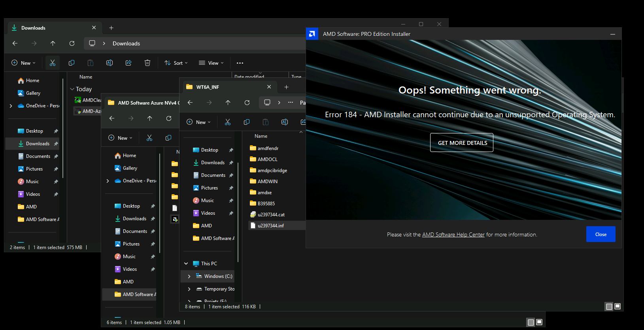
Task: Refresh the Downloads window
Action: coord(72,43)
